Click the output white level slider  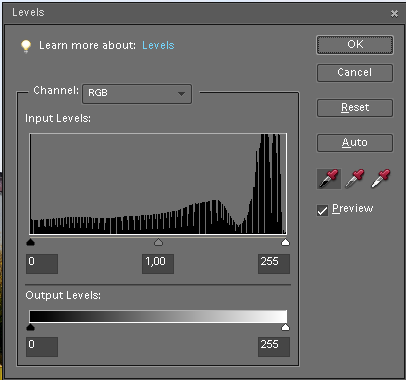point(285,327)
